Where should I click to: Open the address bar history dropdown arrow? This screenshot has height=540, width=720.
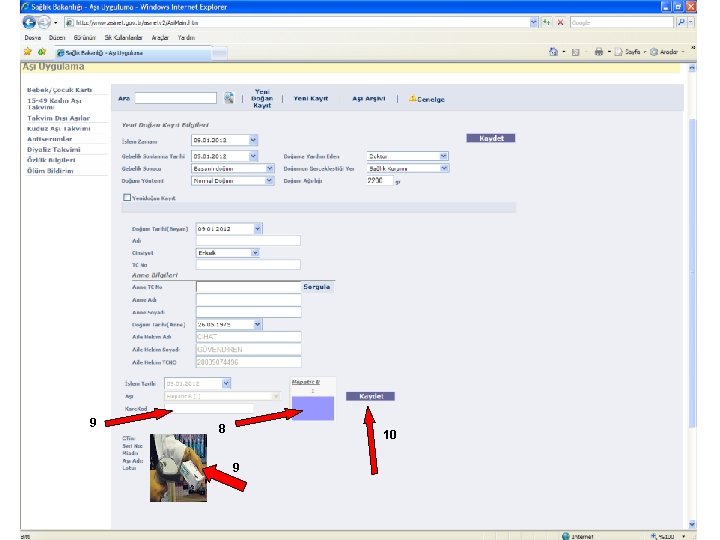(x=534, y=22)
